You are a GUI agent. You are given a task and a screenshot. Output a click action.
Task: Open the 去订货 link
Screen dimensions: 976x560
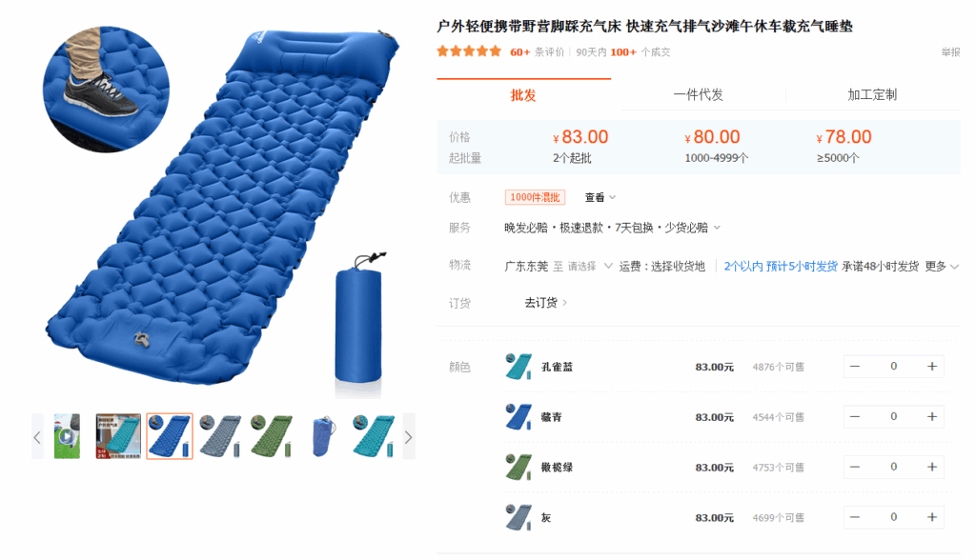point(545,303)
